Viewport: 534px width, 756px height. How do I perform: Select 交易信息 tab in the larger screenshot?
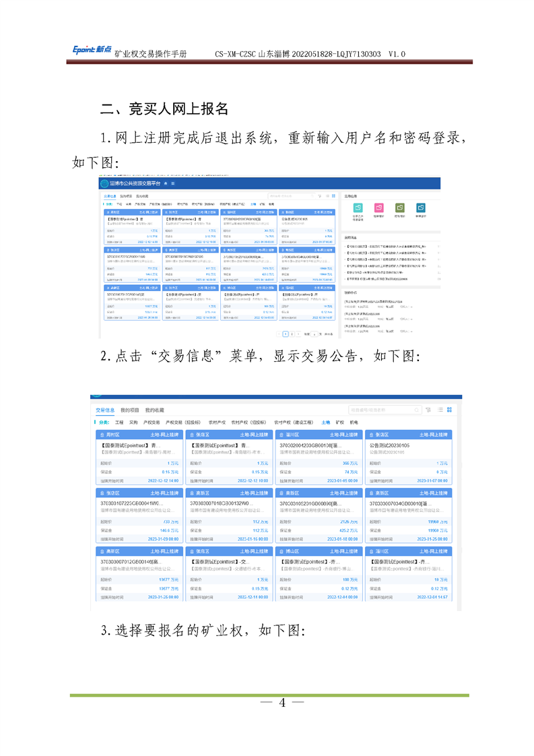105,410
